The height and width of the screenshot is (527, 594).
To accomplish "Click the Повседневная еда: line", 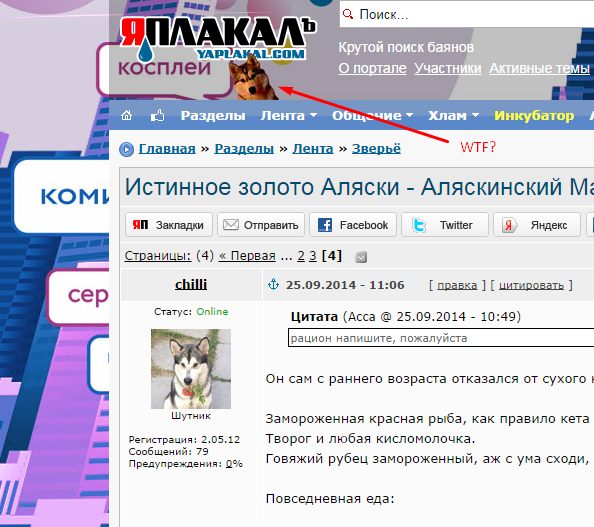I will 330,499.
